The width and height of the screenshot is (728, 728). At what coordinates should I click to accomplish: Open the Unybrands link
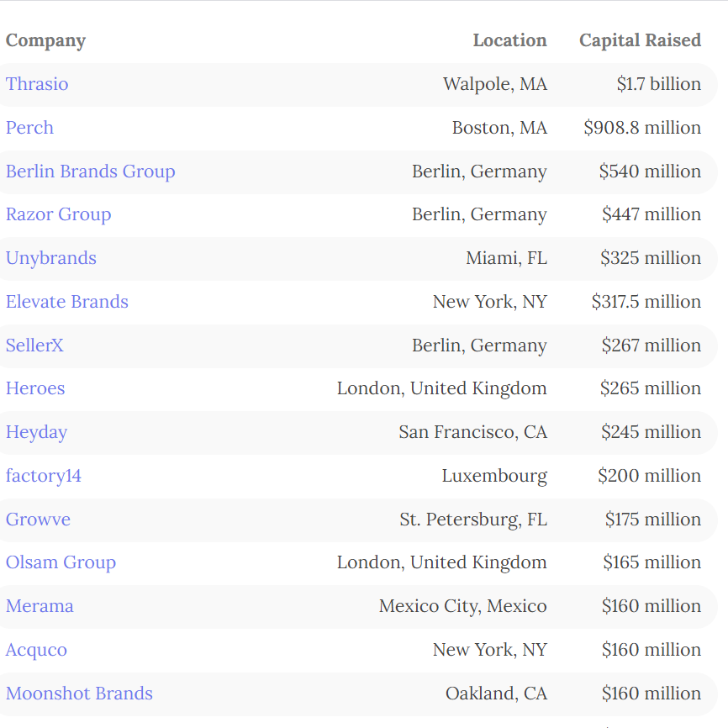51,258
